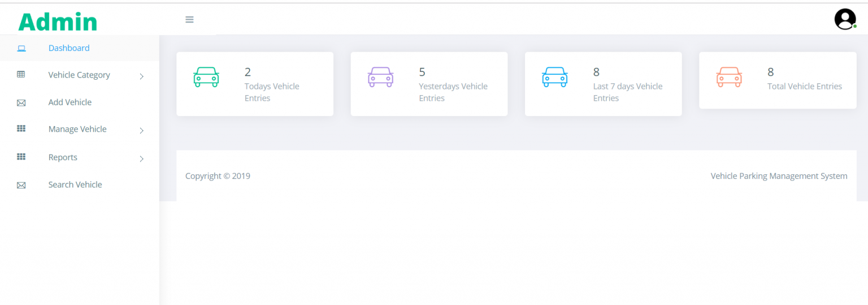
Task: Click the laptop icon beside Dashboard
Action: coord(21,49)
